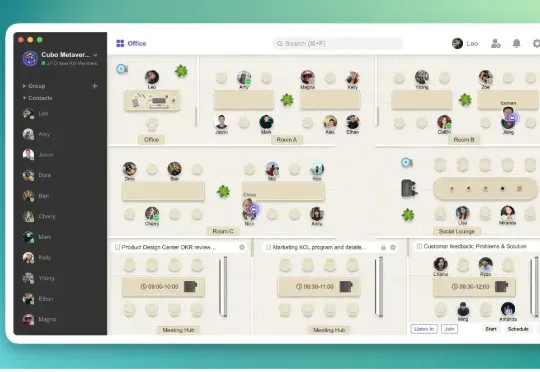Open the members icon in the top bar

click(x=496, y=43)
